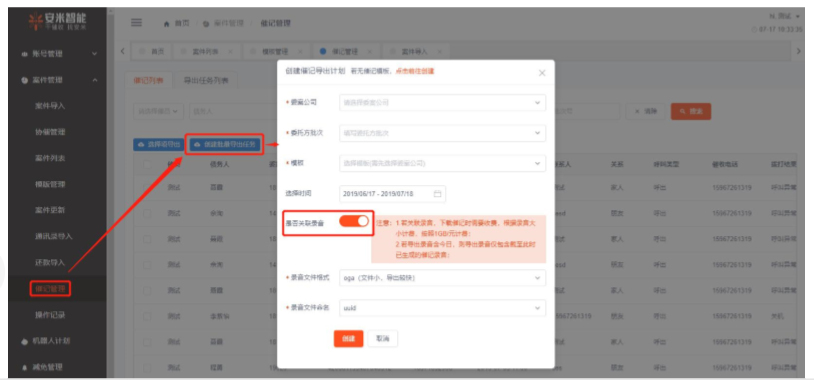This screenshot has width=814, height=380.
Task: Click the 2019/06/17 - 2019/07/18 date field
Action: pos(392,194)
